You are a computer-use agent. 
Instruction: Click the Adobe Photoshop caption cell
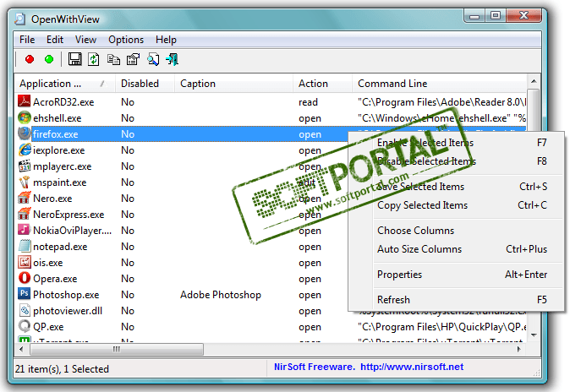(x=221, y=295)
